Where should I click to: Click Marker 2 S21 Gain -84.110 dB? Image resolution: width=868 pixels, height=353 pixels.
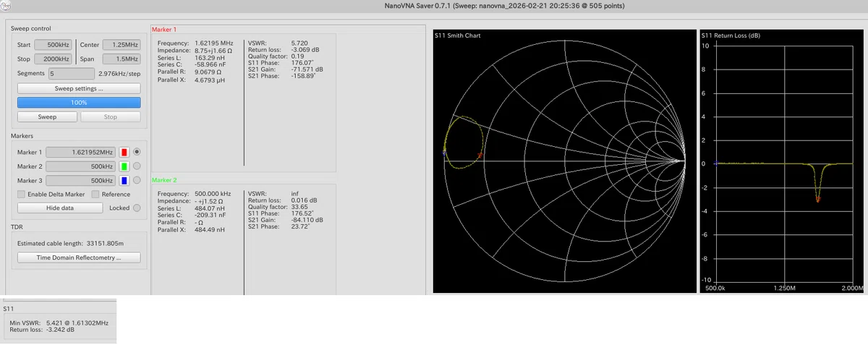tap(307, 221)
